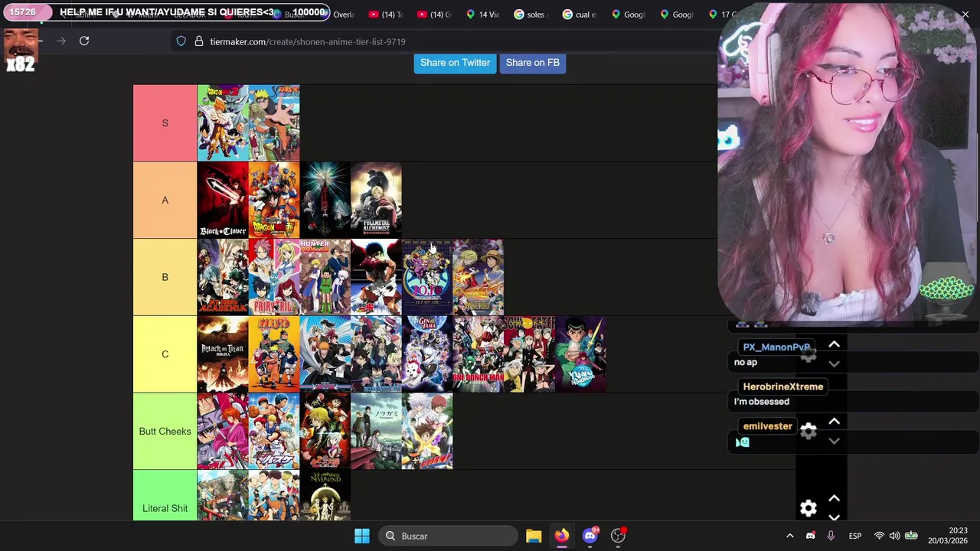Share tier list on Twitter
The height and width of the screenshot is (551, 980).
pos(455,63)
